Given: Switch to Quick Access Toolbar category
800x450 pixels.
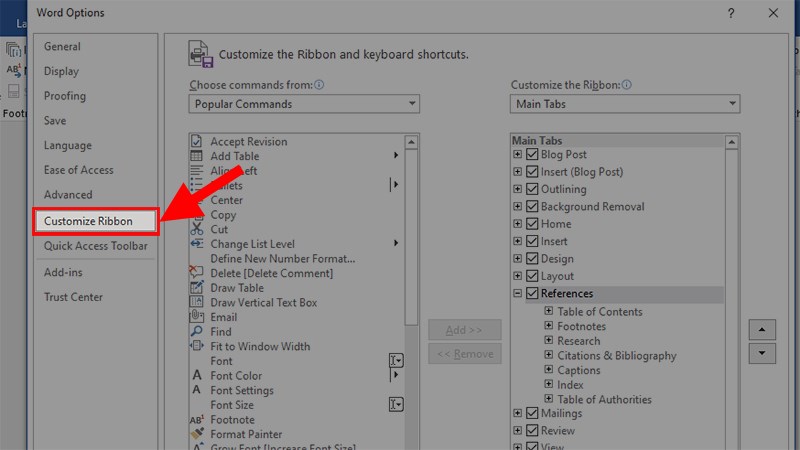Looking at the screenshot, I should point(96,246).
